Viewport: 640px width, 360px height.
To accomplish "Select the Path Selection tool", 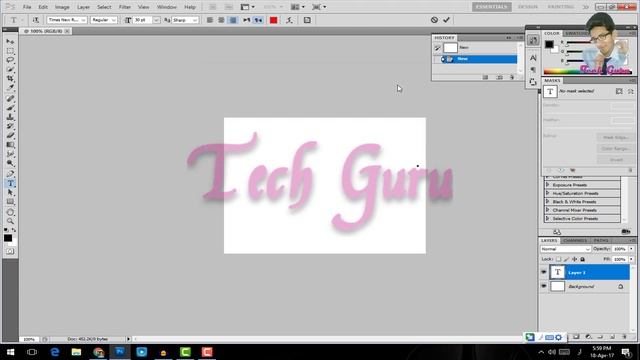I will pos(10,193).
